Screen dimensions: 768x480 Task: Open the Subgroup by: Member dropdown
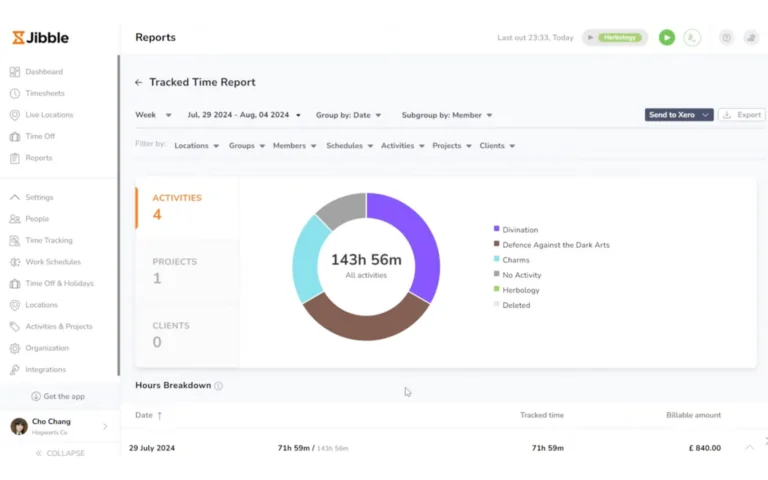click(447, 115)
